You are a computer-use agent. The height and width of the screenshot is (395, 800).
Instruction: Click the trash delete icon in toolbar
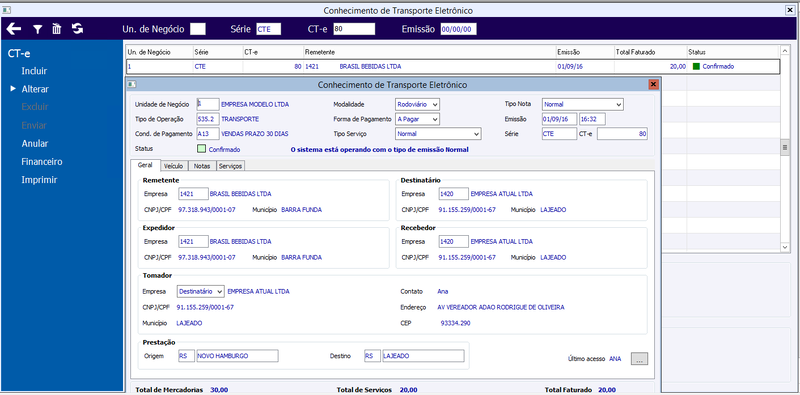[x=57, y=29]
